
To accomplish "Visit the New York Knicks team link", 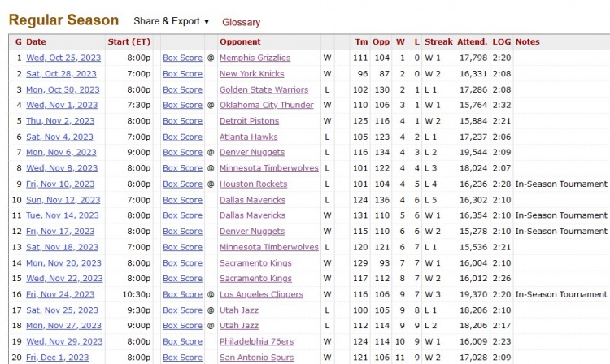I will coord(251,74).
